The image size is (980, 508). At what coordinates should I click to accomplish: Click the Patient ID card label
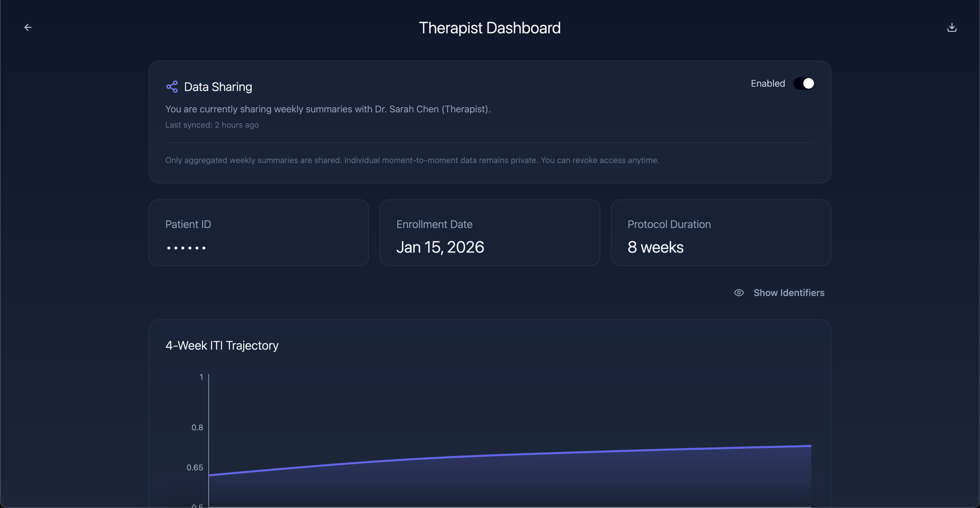click(188, 224)
